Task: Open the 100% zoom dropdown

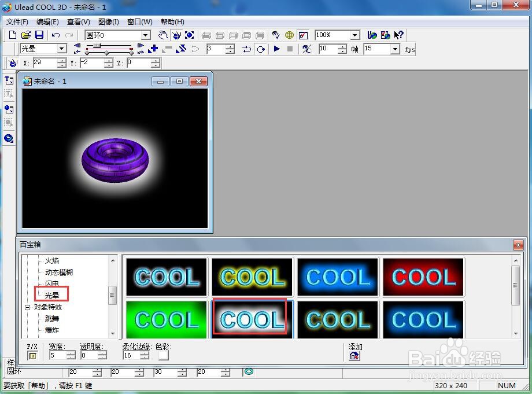Action: tap(355, 35)
